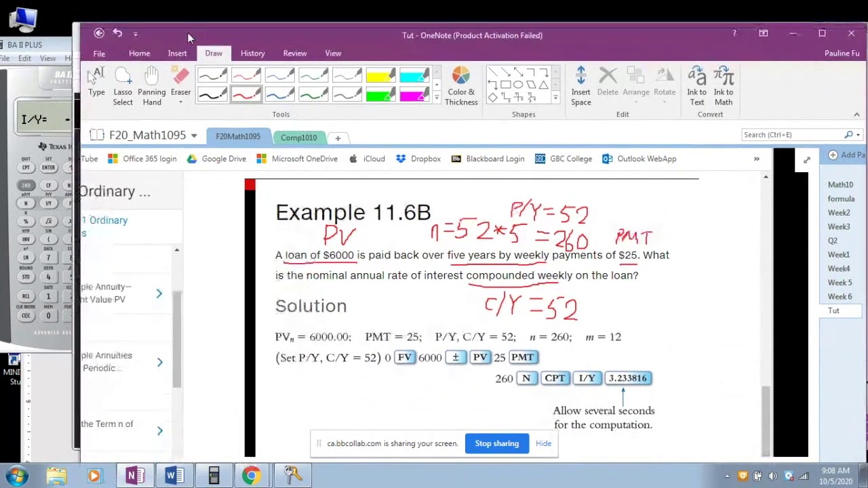Image resolution: width=868 pixels, height=488 pixels.
Task: Switch to the Review ribbon tab
Action: coord(294,54)
